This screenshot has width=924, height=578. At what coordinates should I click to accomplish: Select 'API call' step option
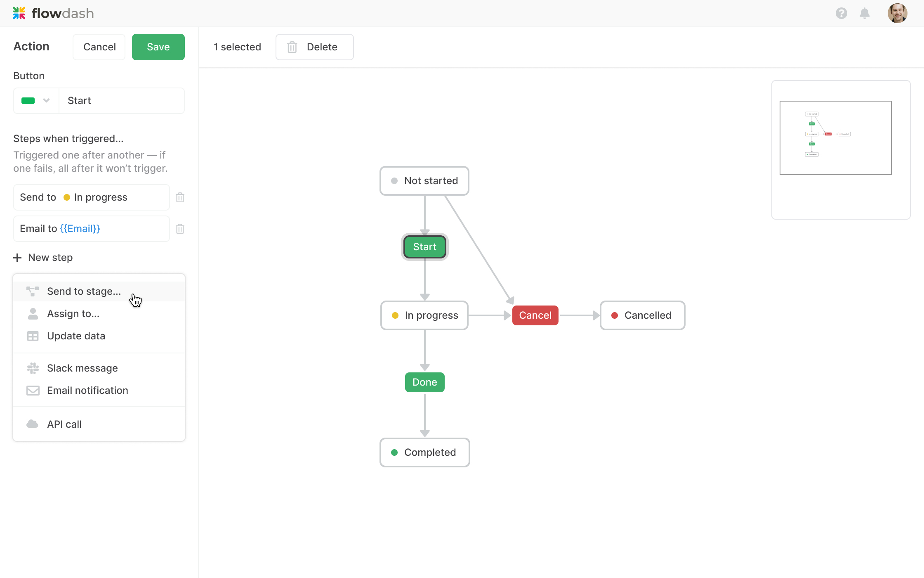click(64, 424)
